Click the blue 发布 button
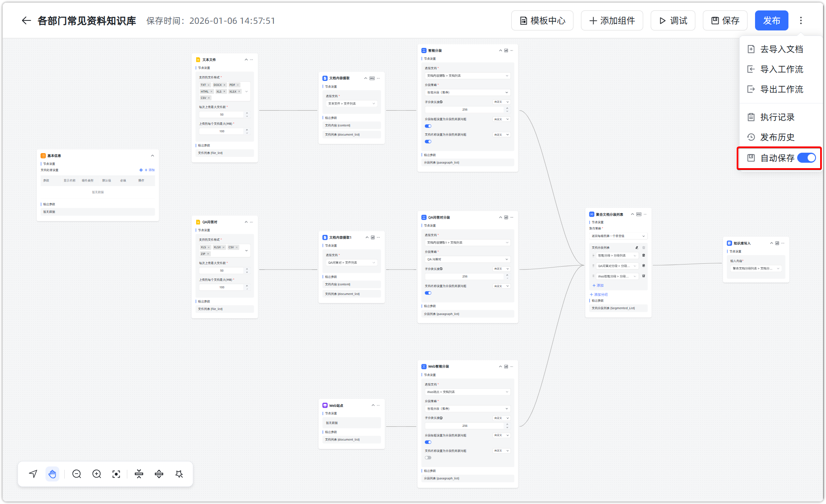Viewport: 826px width, 504px height. click(771, 21)
